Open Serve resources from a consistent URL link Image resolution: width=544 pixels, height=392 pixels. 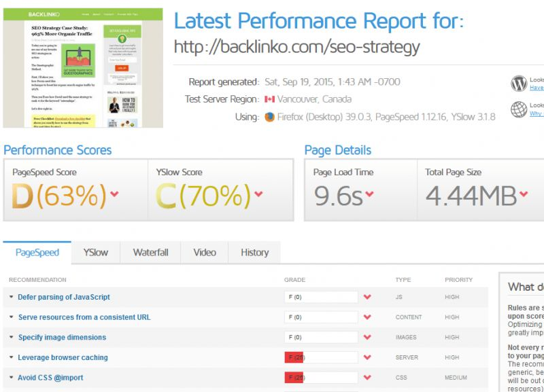(84, 317)
